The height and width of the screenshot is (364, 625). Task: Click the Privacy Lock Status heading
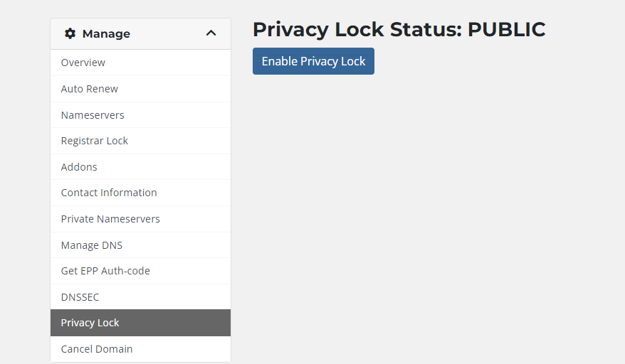point(399,29)
